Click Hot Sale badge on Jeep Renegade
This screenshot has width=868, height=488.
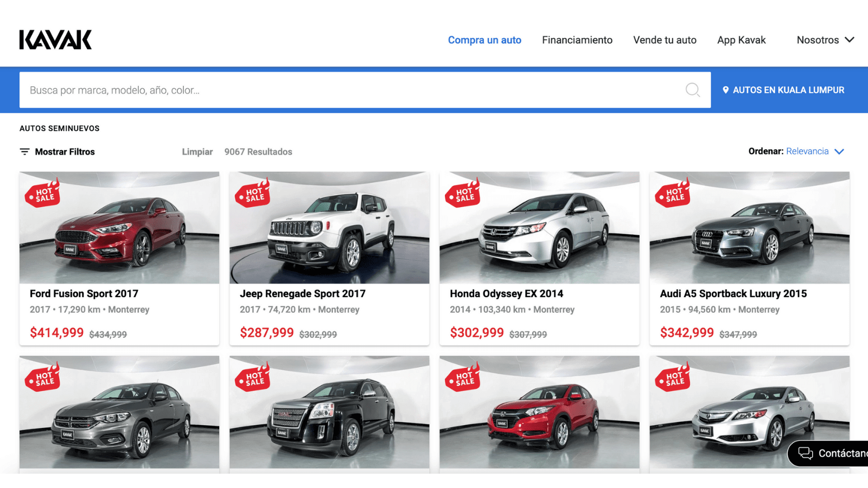pyautogui.click(x=252, y=192)
